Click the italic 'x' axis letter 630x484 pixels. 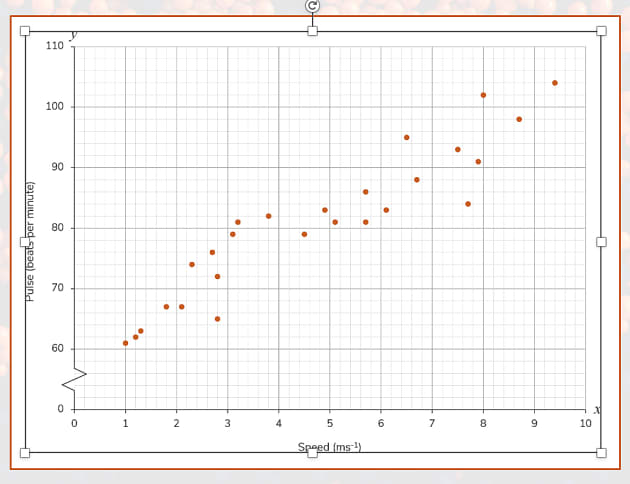(x=597, y=410)
